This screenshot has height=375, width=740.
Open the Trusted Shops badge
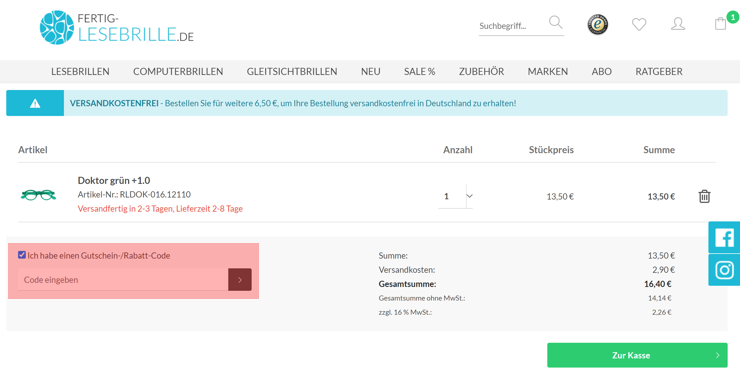pos(597,25)
